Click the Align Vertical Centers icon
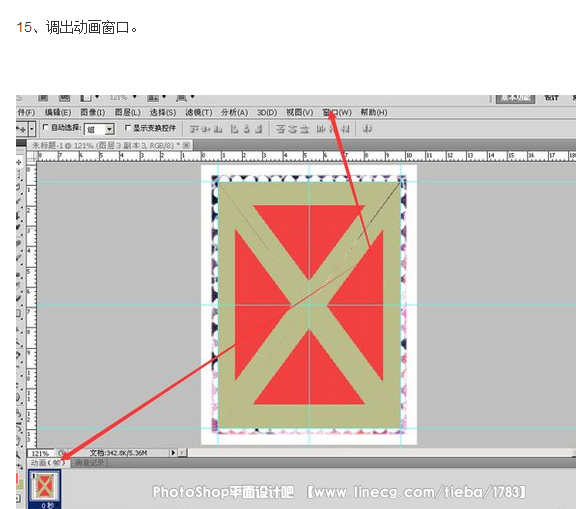The image size is (576, 509). tap(206, 129)
